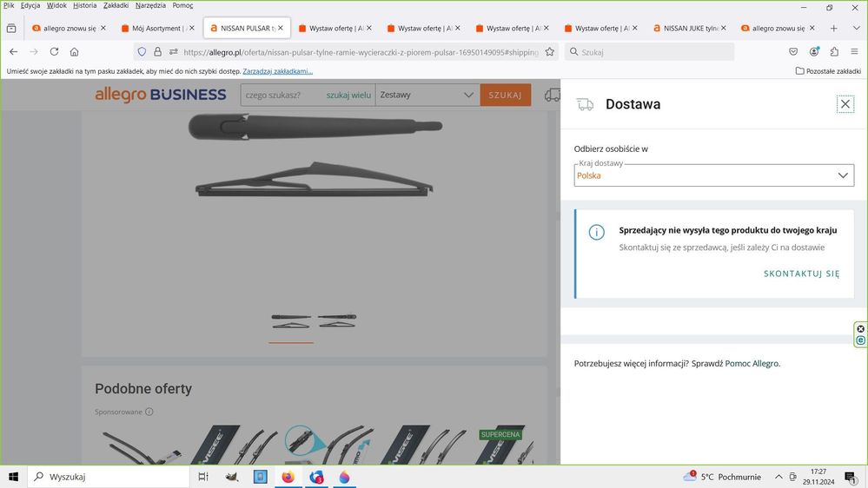Screen dimensions: 868x488
Task: Focus the Szukaj browser search field
Action: [649, 52]
